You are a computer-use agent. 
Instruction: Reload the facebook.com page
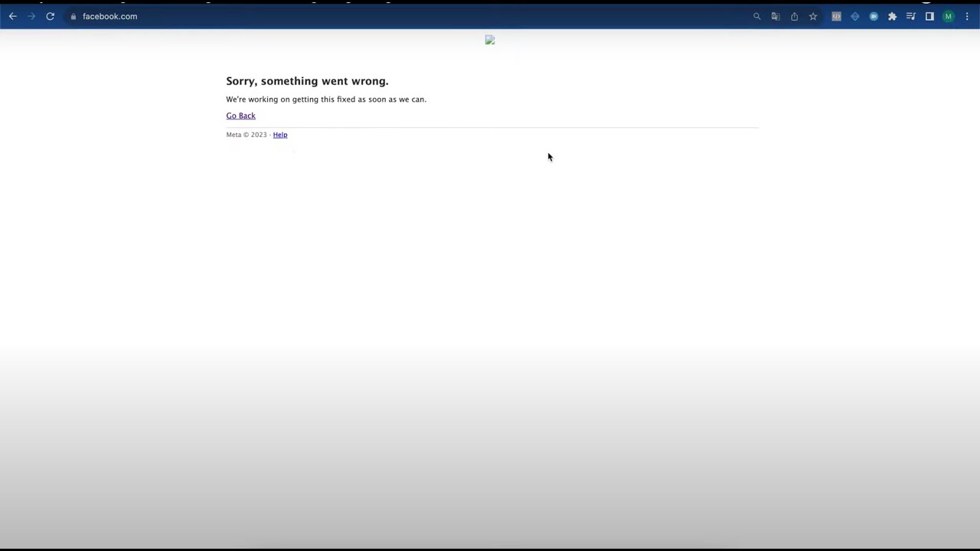coord(51,16)
